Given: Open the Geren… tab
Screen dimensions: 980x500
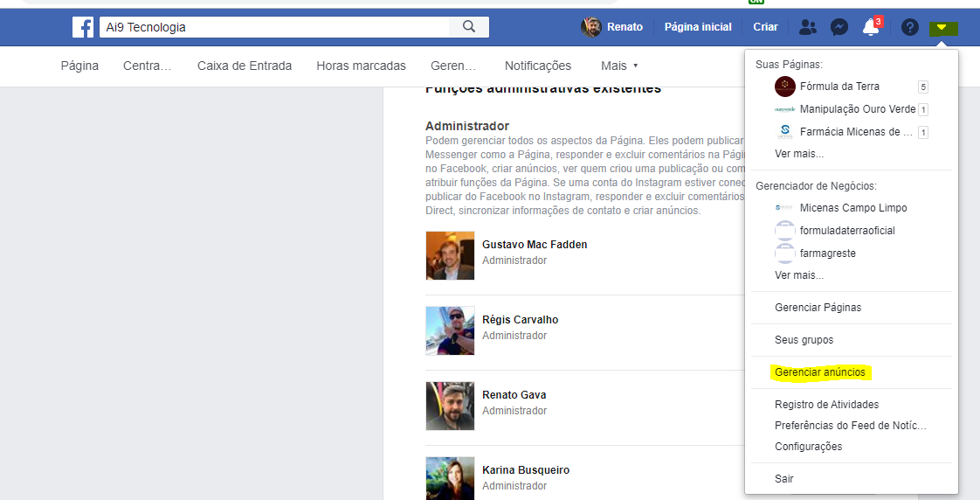Looking at the screenshot, I should (453, 66).
